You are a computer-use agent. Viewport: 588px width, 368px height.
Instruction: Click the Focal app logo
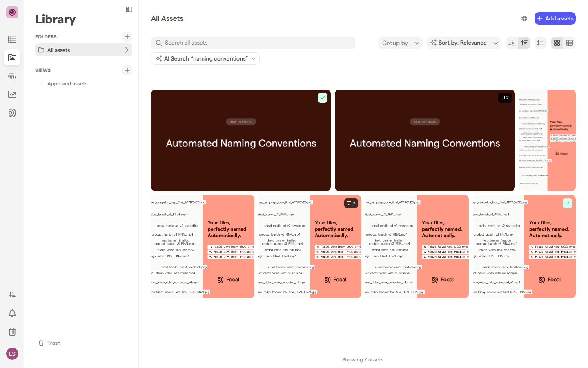click(12, 12)
